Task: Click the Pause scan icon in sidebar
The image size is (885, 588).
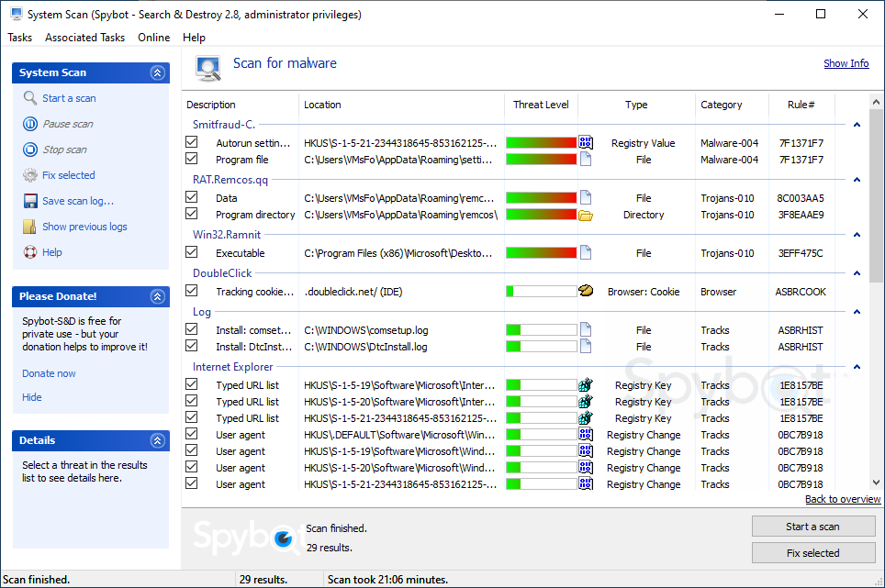Action: click(30, 124)
